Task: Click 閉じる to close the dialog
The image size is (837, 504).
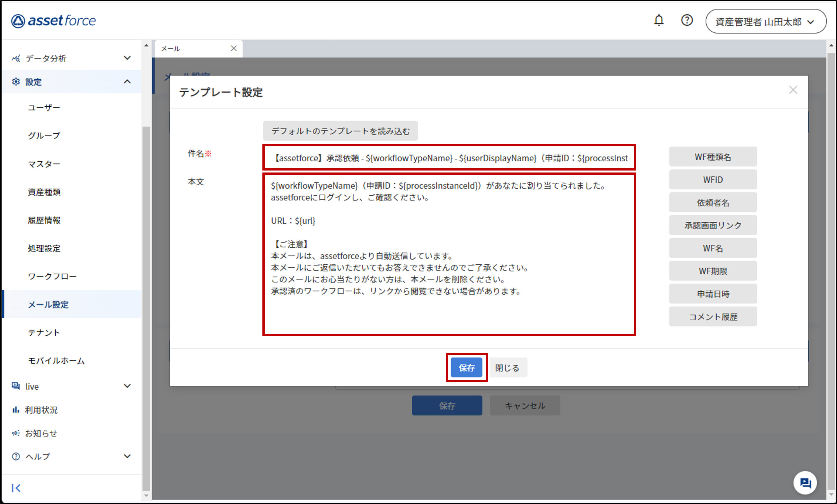Action: click(507, 367)
